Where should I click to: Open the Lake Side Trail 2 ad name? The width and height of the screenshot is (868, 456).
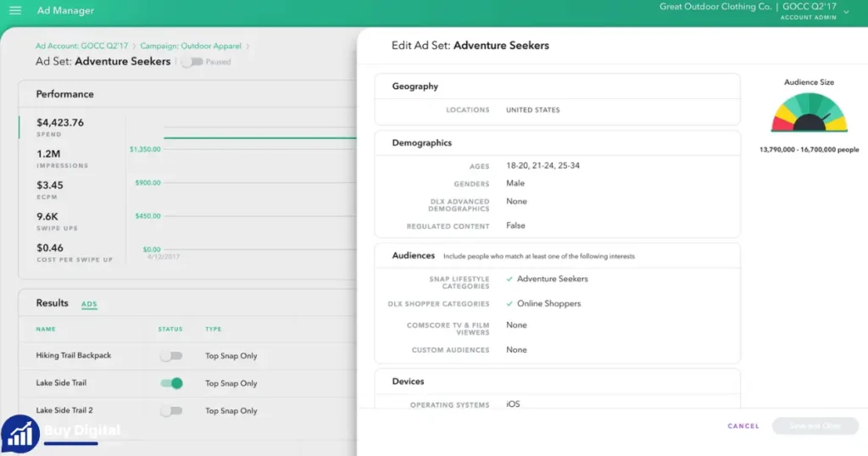click(x=64, y=410)
